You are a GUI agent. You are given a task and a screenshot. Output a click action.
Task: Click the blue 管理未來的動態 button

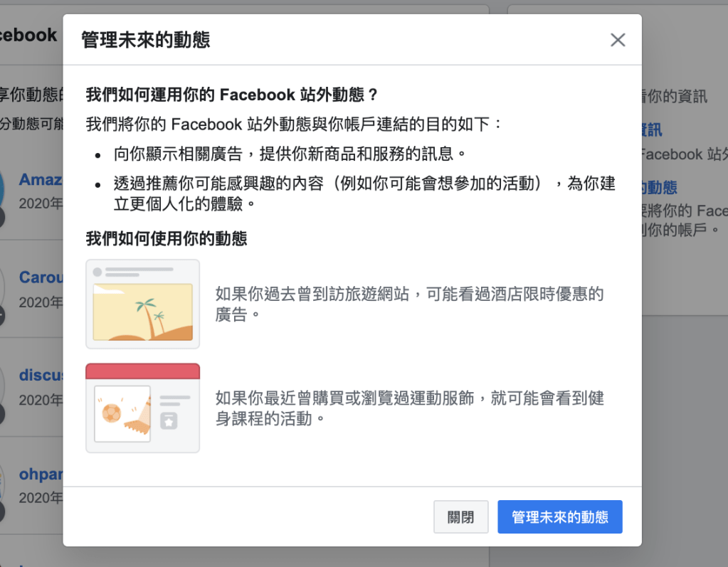[559, 517]
